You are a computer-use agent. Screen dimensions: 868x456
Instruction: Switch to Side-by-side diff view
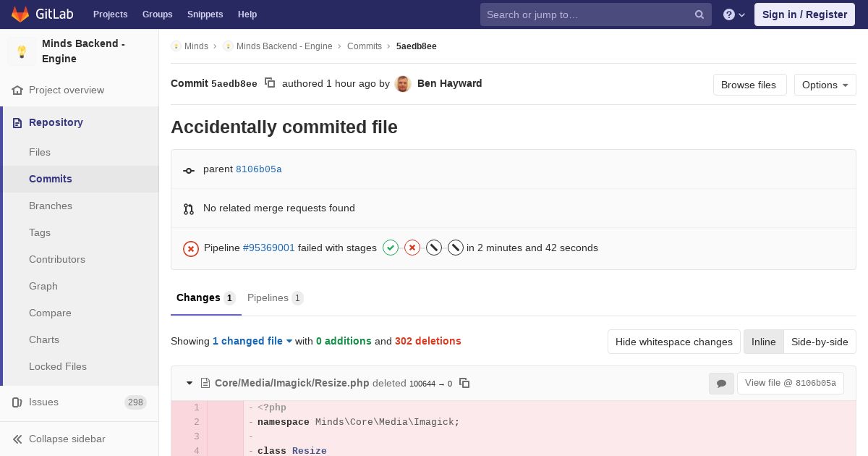click(820, 342)
